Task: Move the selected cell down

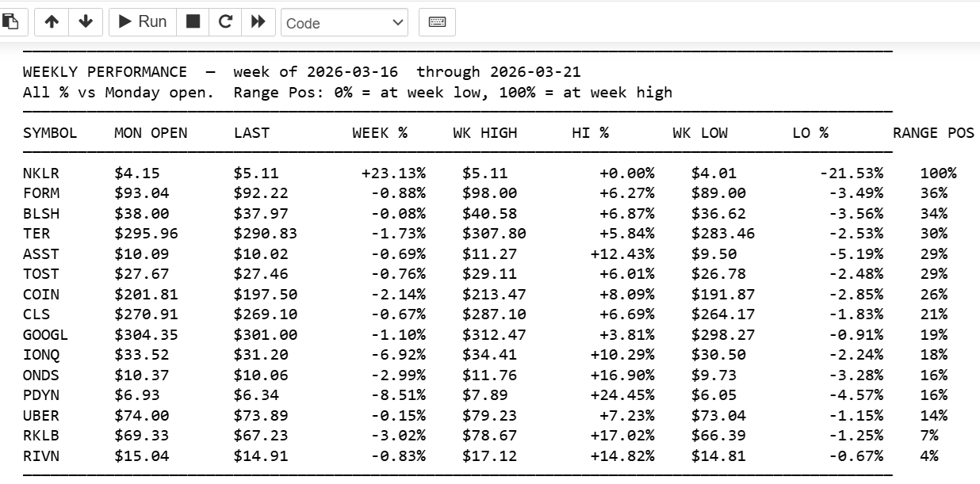Action: click(x=86, y=22)
